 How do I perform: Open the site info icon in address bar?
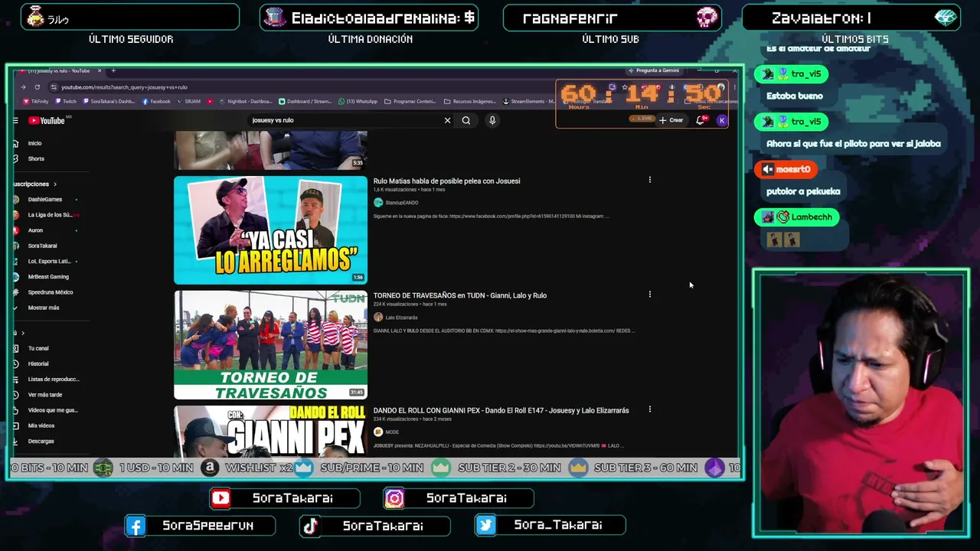pyautogui.click(x=53, y=87)
